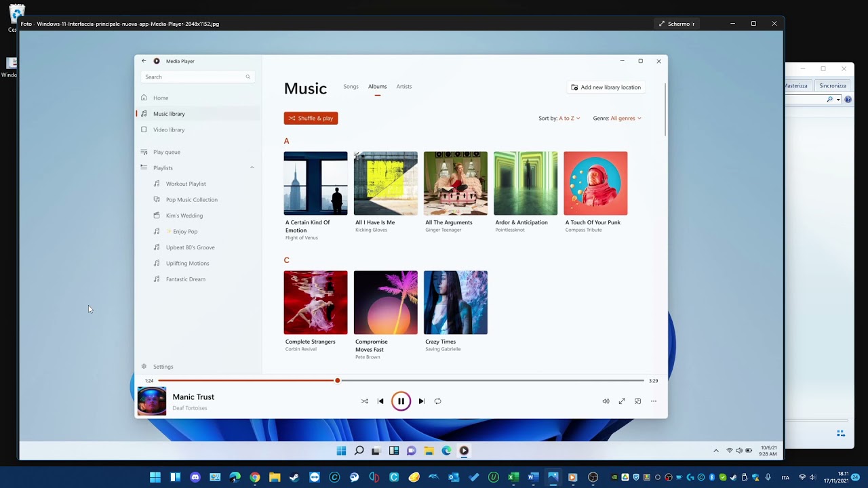The image size is (868, 488).
Task: Open album A Certain Kind Of Emotion
Action: (x=315, y=183)
